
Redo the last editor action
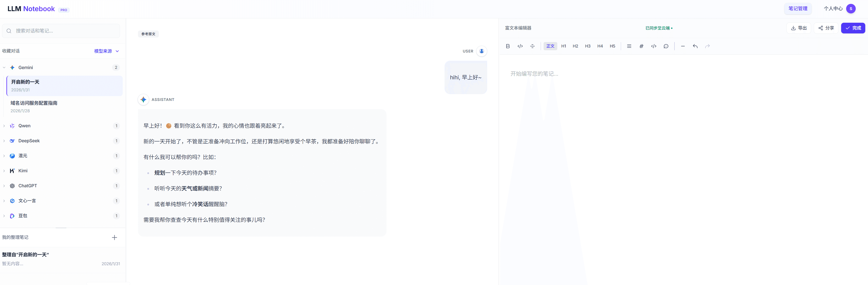pyautogui.click(x=707, y=46)
